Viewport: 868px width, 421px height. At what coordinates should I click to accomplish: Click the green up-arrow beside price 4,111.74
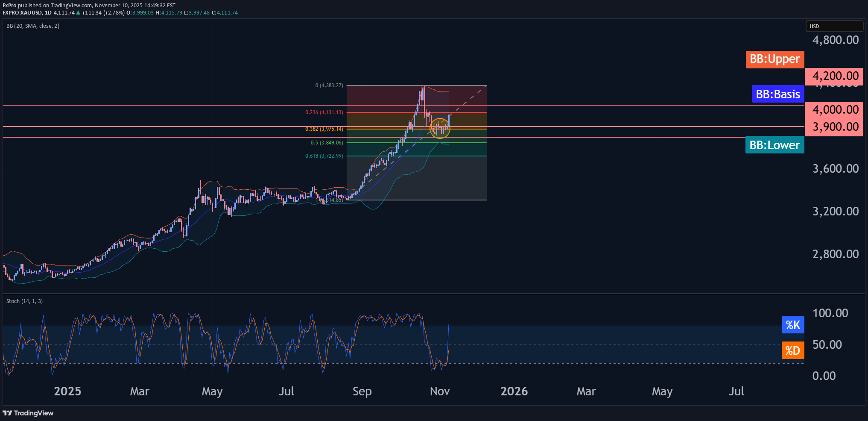(78, 13)
